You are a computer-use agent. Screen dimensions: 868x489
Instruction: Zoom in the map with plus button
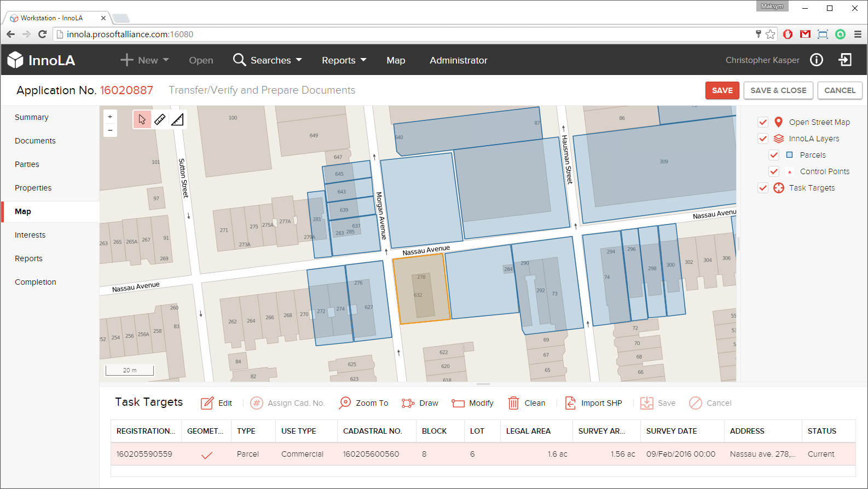pyautogui.click(x=110, y=117)
